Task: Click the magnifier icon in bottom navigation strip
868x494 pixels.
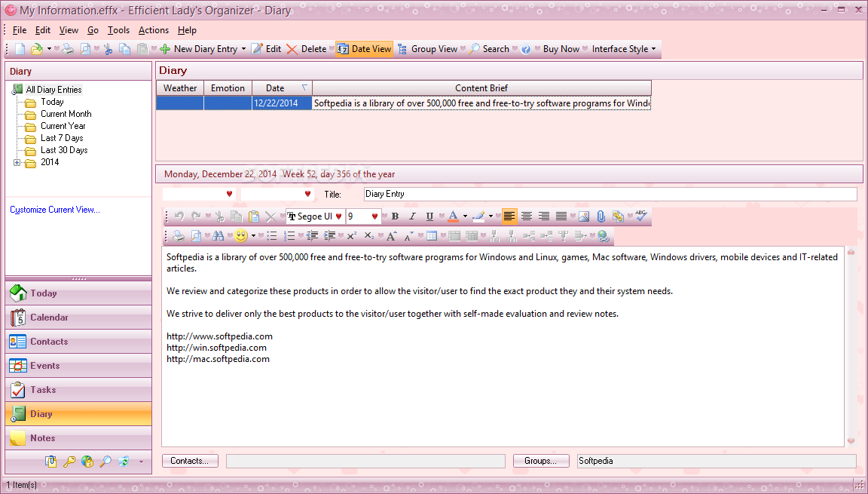Action: tap(105, 462)
